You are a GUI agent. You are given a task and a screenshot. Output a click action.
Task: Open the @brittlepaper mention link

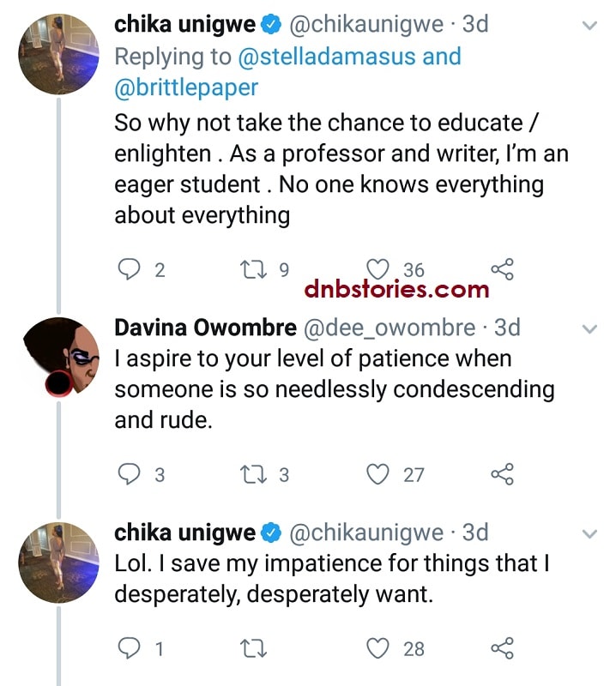pyautogui.click(x=186, y=87)
